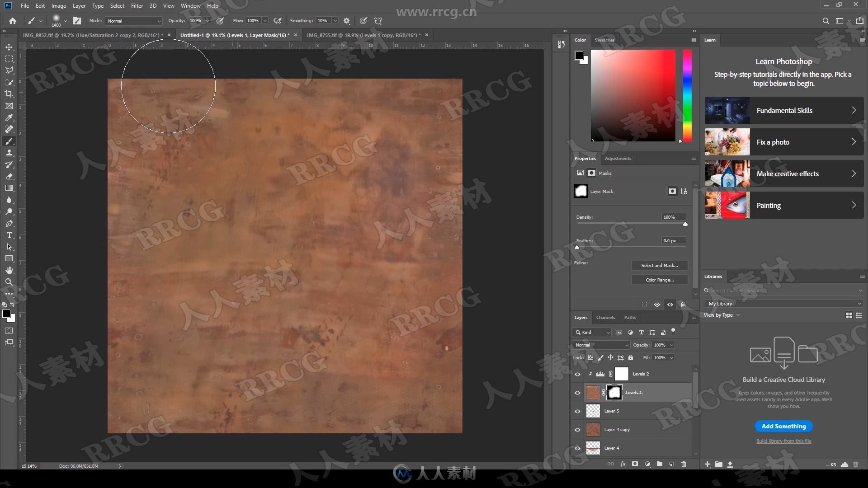Select the Eraser tool
The height and width of the screenshot is (488, 868).
9,176
